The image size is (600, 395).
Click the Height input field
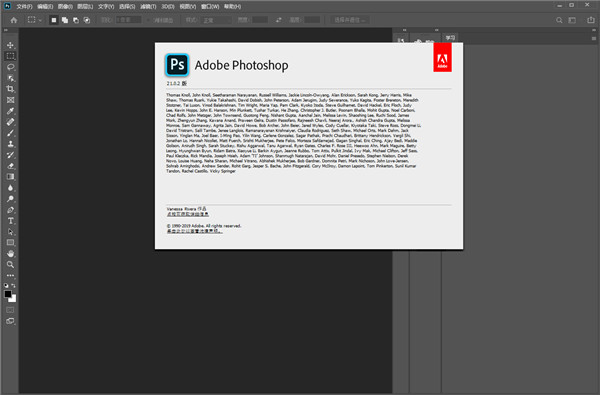[312, 20]
